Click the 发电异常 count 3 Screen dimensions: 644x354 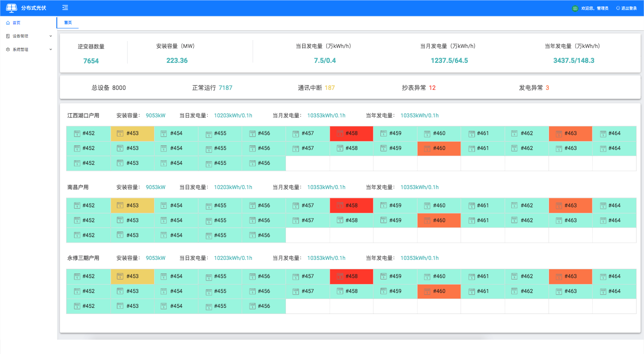tap(547, 88)
